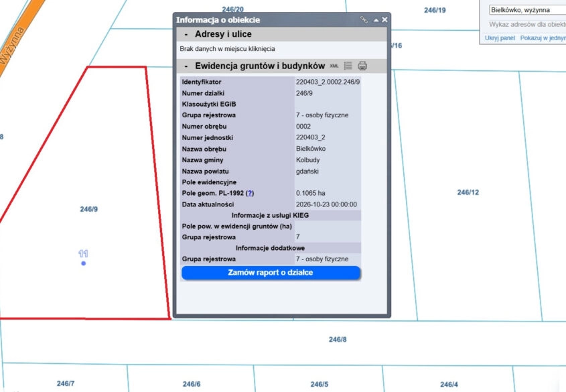
Task: Click the Wyżynna street name on the orange road
Action: coord(12,46)
